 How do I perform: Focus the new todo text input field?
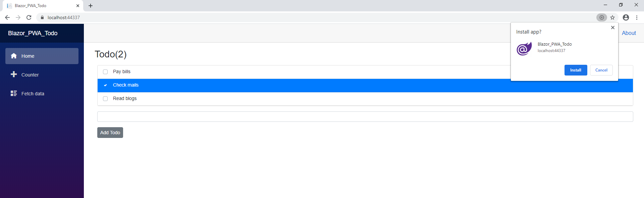tap(365, 117)
